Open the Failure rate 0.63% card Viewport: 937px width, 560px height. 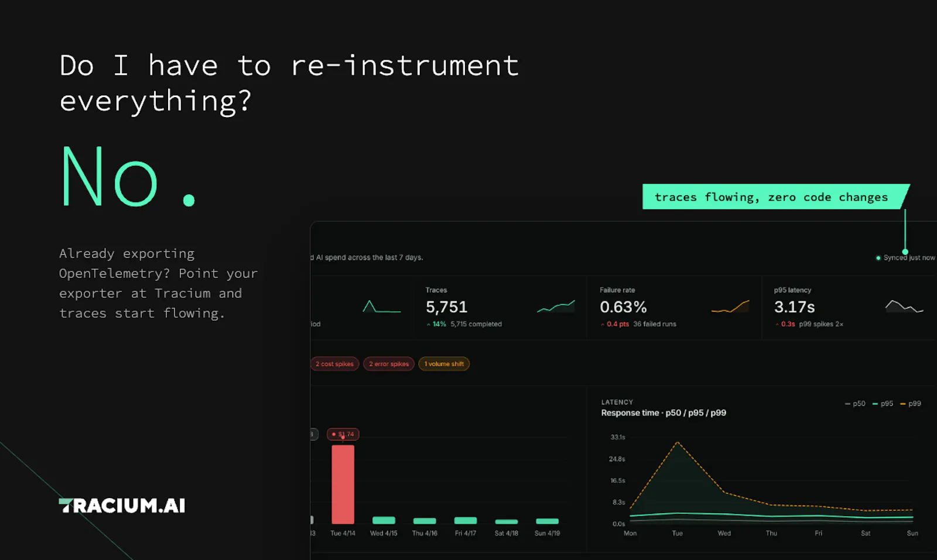pyautogui.click(x=674, y=308)
